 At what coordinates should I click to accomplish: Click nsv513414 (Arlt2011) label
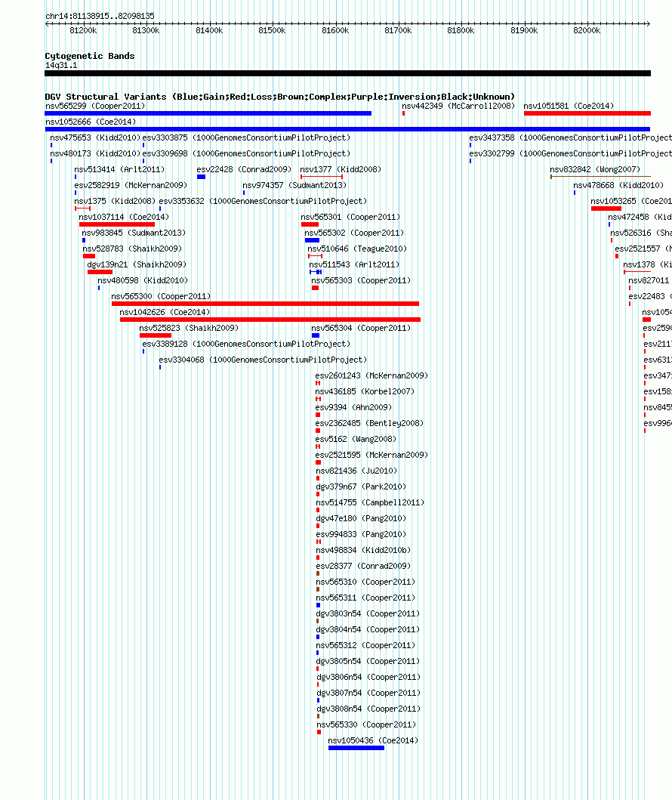(120, 169)
